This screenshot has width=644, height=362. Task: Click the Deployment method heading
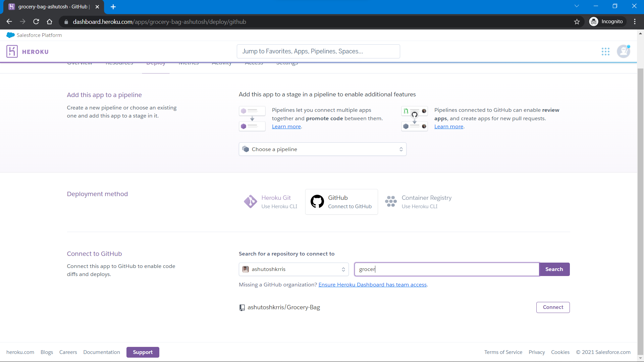pyautogui.click(x=97, y=194)
